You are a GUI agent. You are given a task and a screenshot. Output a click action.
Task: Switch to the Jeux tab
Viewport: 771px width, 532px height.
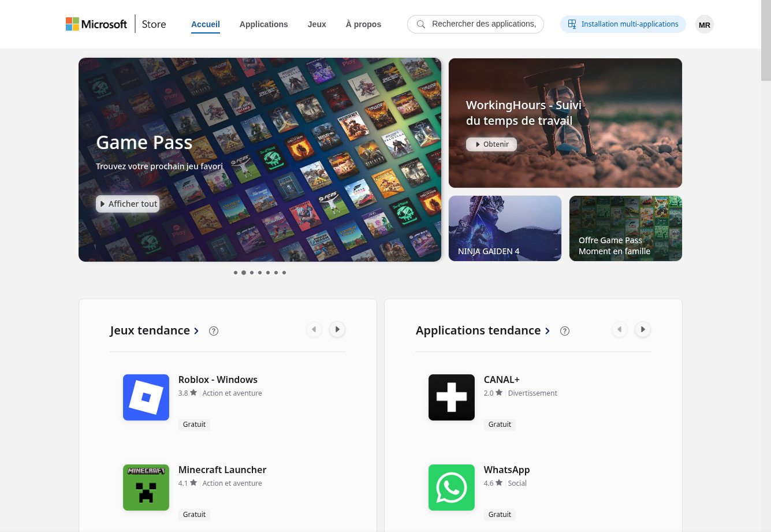tap(316, 24)
